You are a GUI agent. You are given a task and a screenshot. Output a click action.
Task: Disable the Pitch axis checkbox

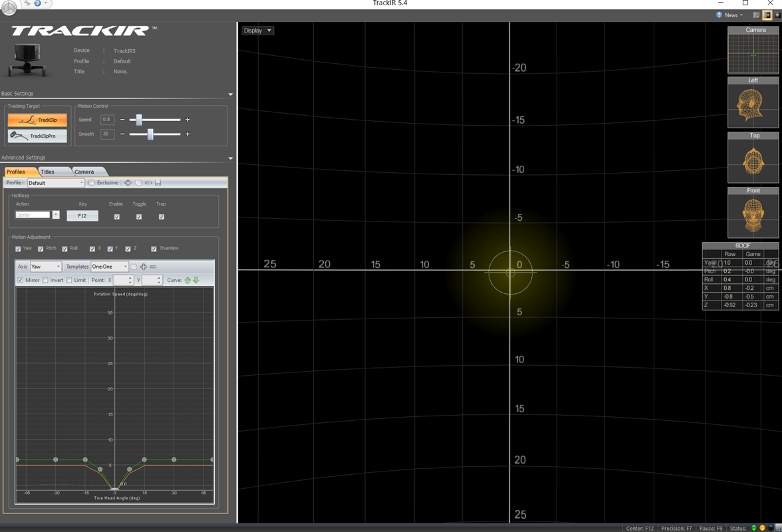coord(41,249)
